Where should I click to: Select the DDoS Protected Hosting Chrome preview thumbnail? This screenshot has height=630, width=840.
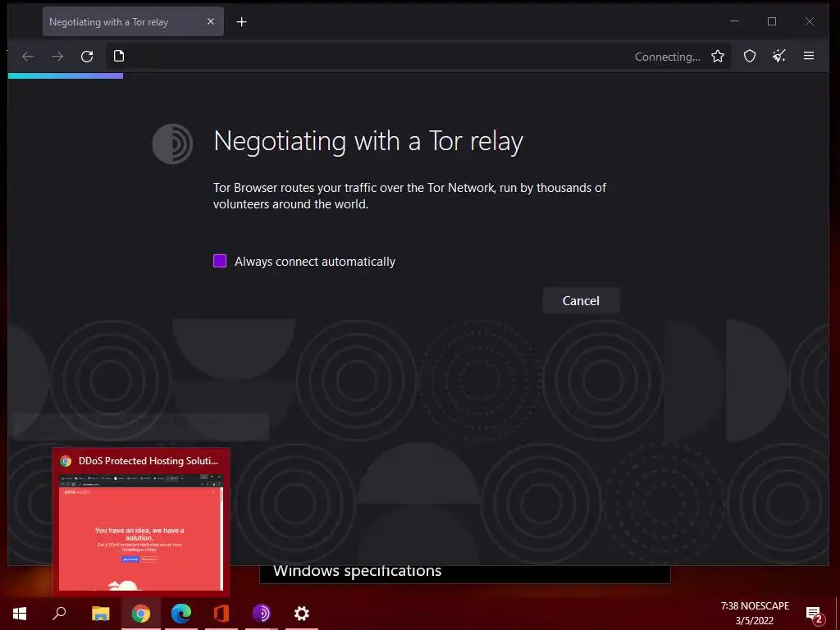(x=141, y=532)
